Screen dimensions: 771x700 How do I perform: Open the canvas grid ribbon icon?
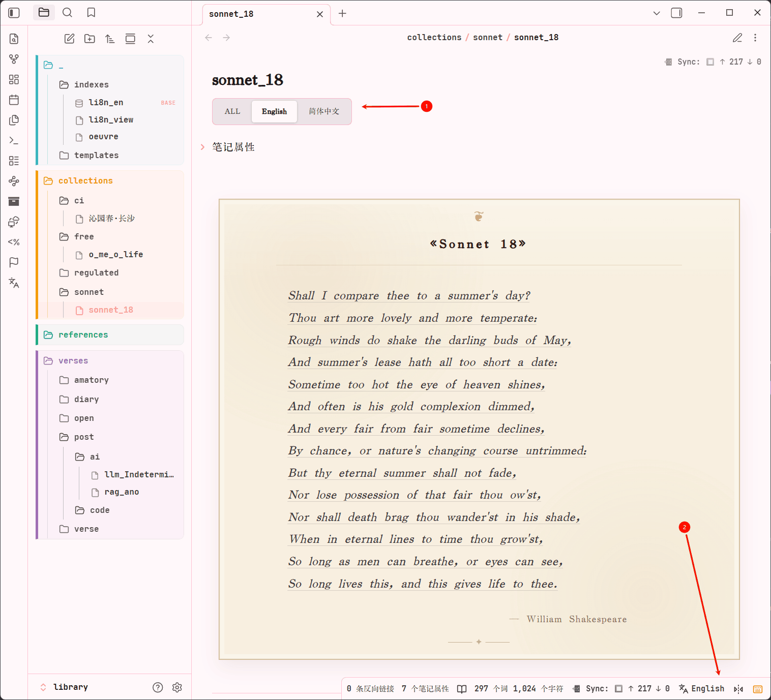pos(14,79)
